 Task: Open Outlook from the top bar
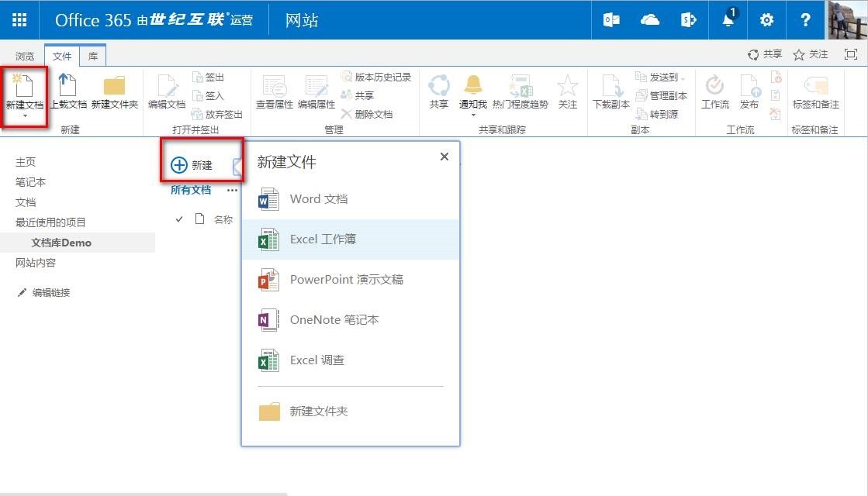tap(611, 20)
